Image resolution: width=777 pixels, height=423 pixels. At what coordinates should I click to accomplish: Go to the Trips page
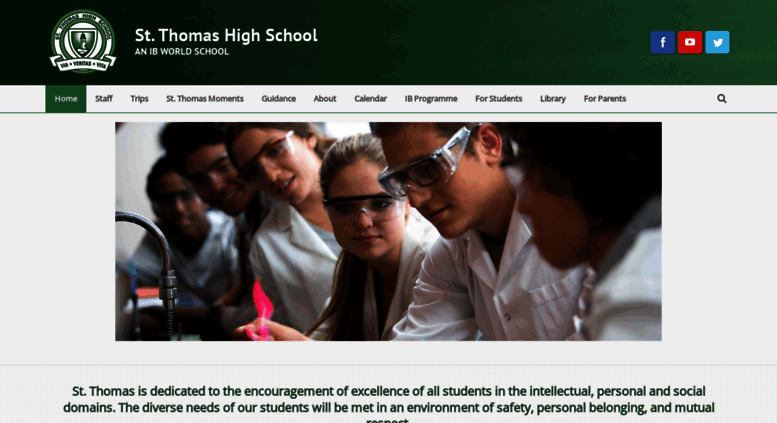tap(139, 99)
